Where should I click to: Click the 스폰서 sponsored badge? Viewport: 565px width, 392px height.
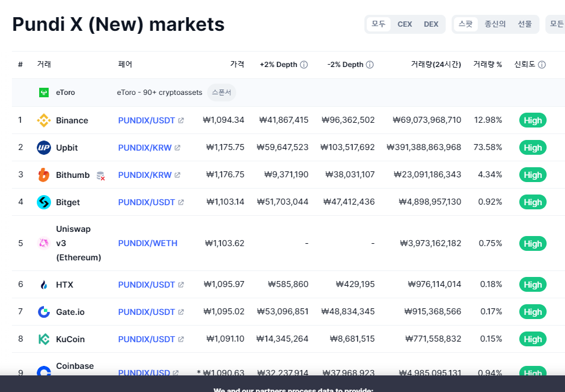point(221,93)
